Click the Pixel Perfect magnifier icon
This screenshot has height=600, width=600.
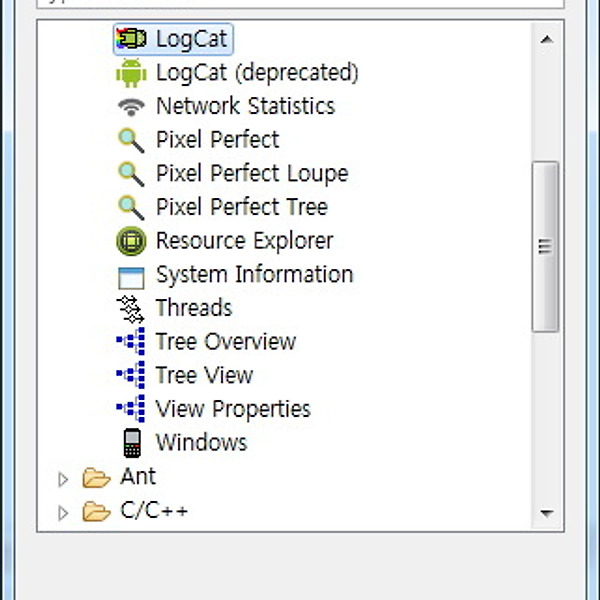(x=131, y=140)
